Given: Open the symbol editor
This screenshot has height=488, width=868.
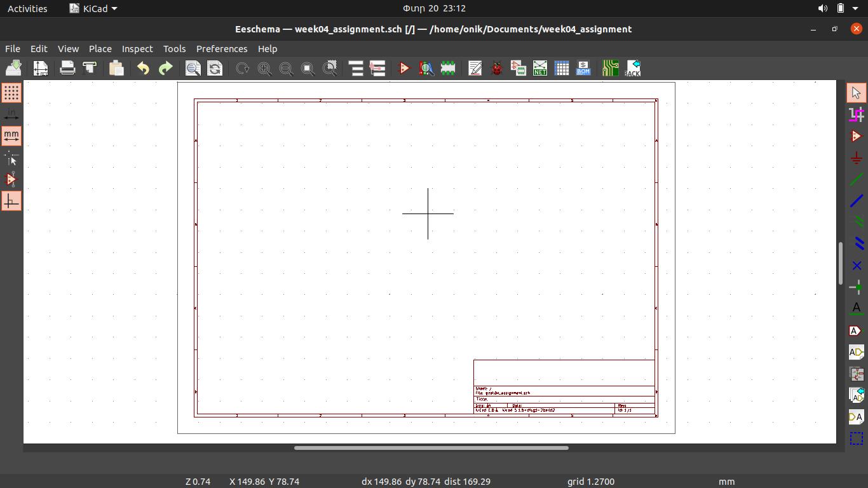Looking at the screenshot, I should click(404, 68).
